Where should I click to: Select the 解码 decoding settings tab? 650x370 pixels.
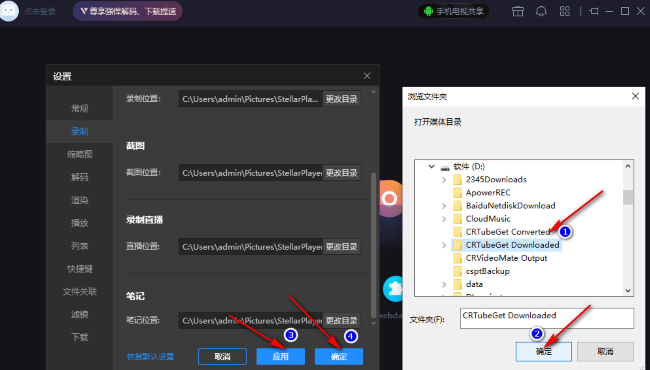coord(80,177)
